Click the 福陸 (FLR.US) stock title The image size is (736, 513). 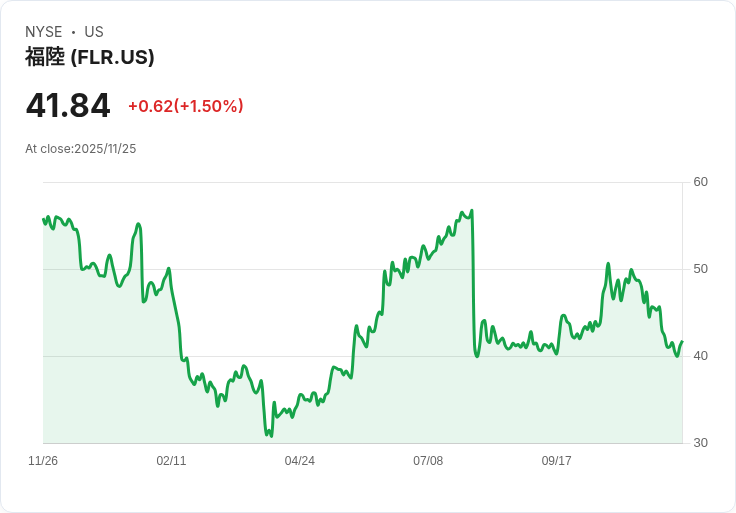(x=90, y=57)
